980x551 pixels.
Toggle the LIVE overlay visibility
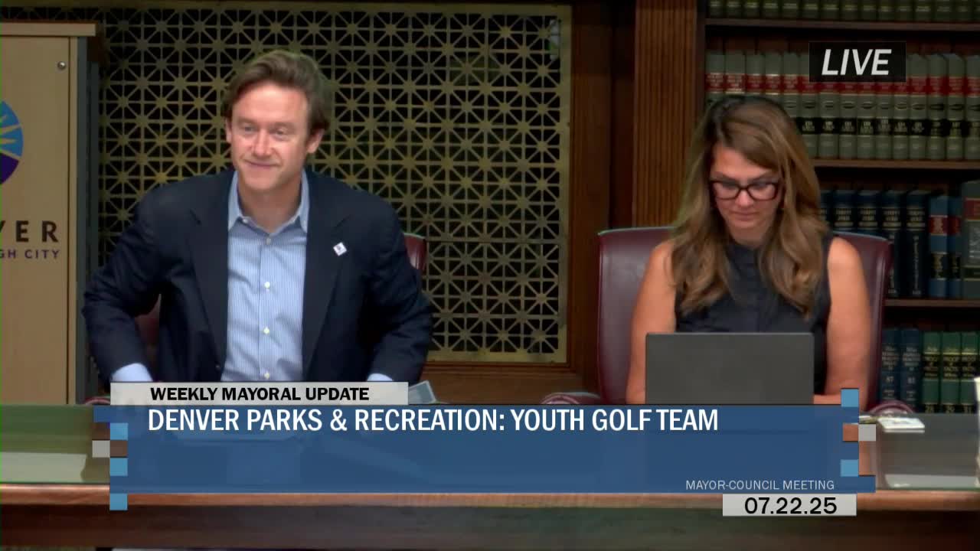[x=858, y=62]
